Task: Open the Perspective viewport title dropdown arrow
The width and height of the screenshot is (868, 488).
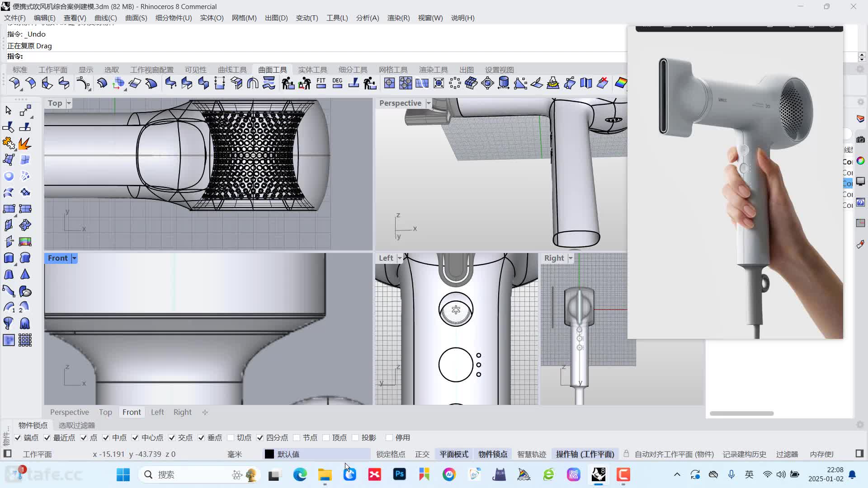Action: pyautogui.click(x=429, y=103)
